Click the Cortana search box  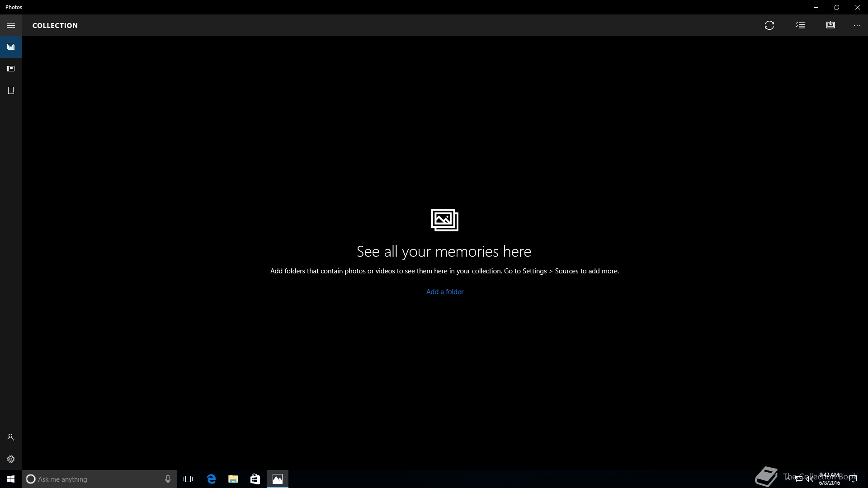(x=95, y=479)
